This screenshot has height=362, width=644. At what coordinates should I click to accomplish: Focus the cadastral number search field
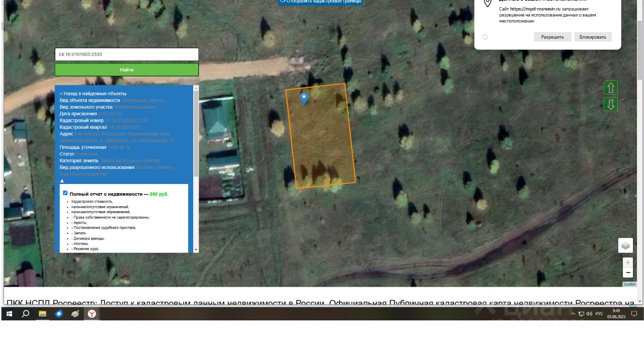(127, 54)
